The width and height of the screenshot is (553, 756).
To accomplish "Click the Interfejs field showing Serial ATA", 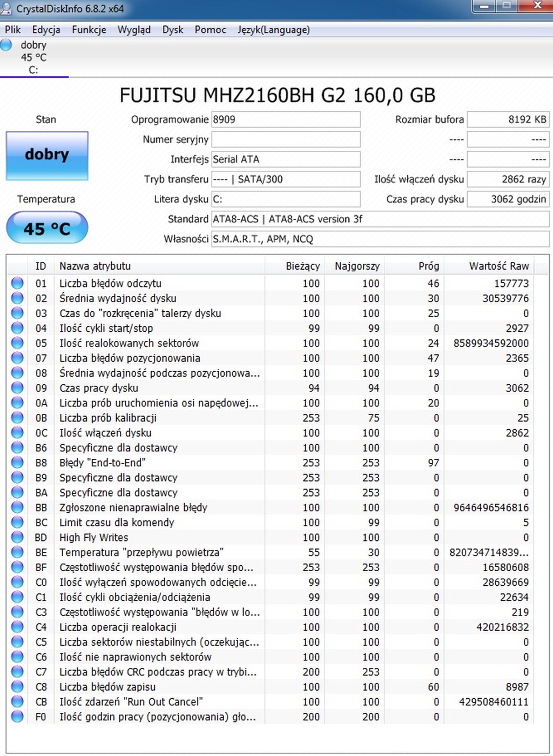I will 286,159.
